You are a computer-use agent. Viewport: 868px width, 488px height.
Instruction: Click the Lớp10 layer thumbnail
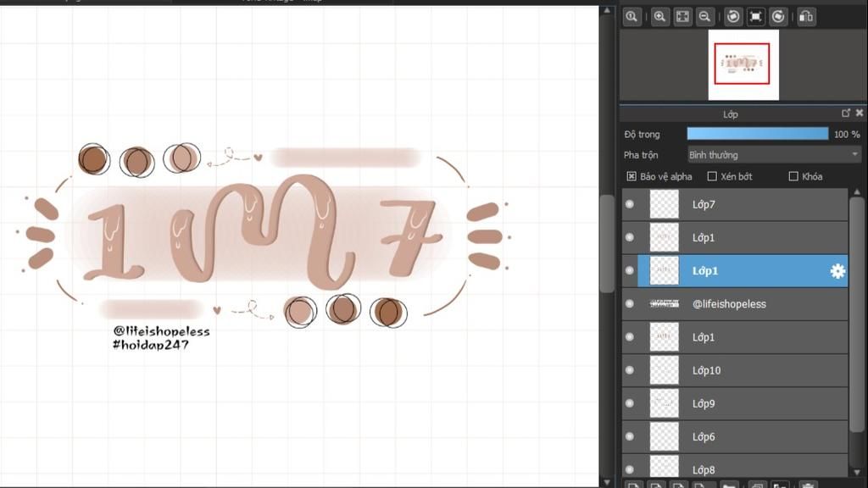point(664,370)
